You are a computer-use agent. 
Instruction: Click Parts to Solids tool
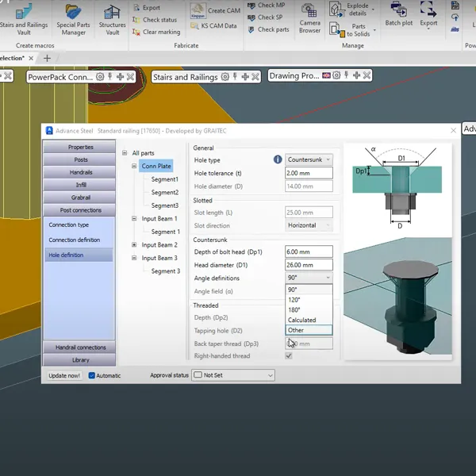coord(350,30)
